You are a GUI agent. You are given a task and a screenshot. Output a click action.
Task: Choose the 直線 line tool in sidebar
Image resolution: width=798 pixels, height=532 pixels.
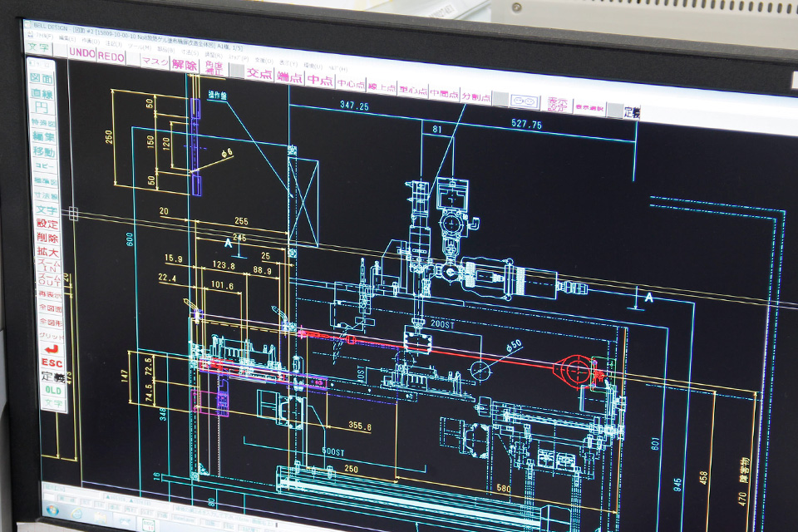point(42,94)
